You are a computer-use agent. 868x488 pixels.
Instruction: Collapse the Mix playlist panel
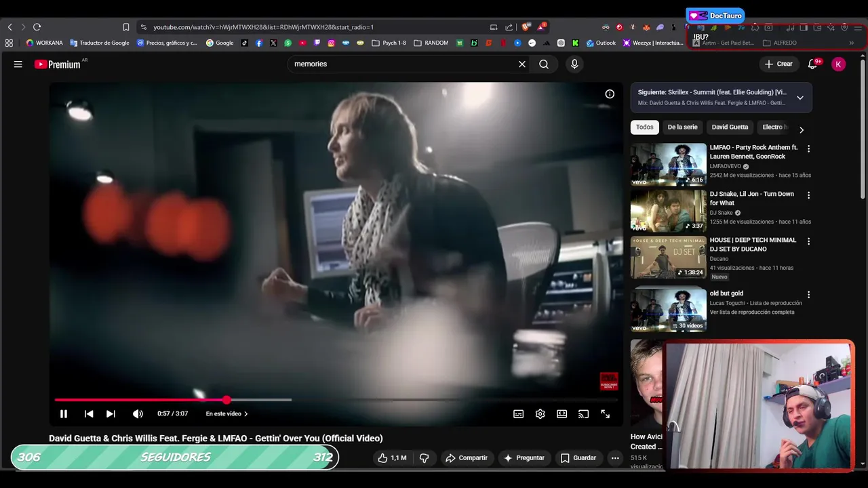[x=800, y=98]
